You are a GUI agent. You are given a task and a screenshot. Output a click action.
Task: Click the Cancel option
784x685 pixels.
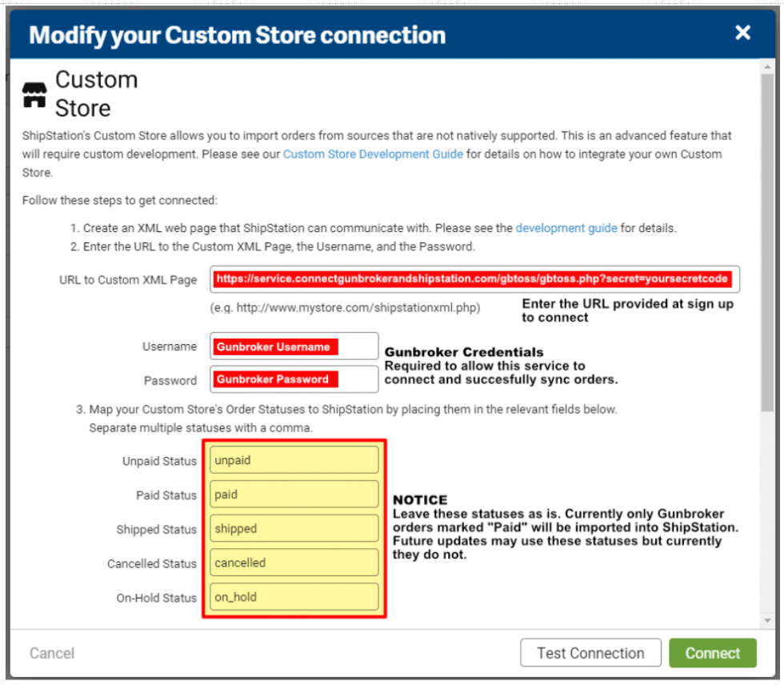(51, 652)
